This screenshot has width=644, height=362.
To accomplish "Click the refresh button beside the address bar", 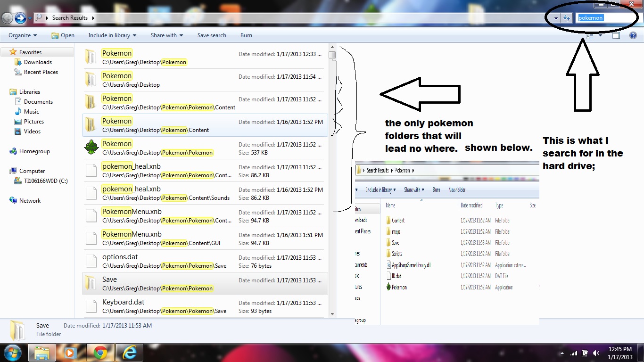I will 567,18.
